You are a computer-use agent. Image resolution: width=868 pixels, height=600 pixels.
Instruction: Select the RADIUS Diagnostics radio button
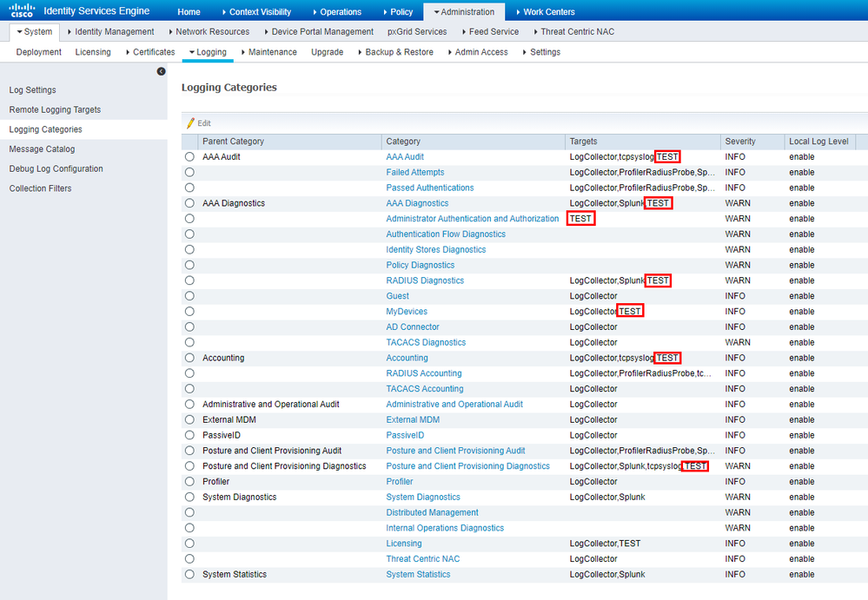(x=190, y=281)
